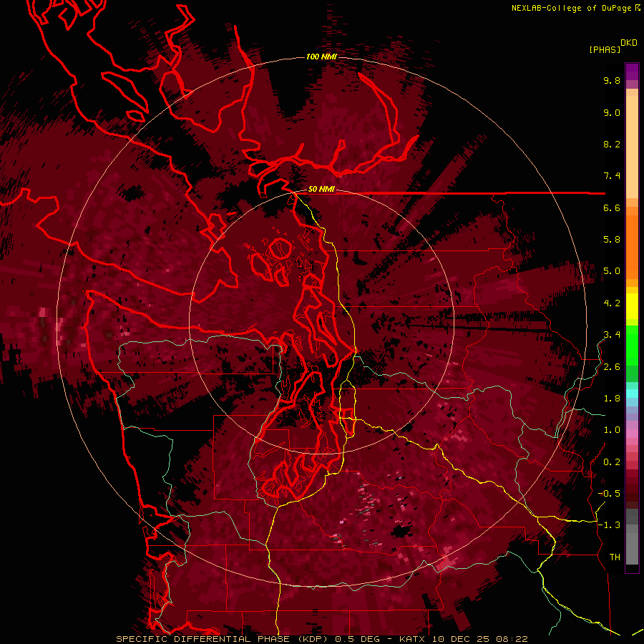Screen dimensions: 644x644
Task: Click the NEXLAB-College of DuPage title text
Action: (572, 8)
